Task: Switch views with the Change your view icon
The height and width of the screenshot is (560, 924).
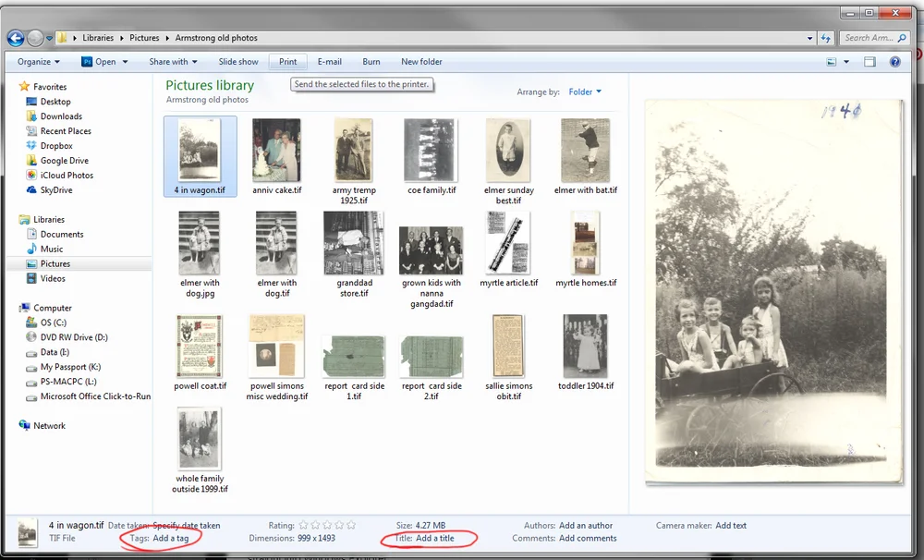Action: [x=832, y=61]
